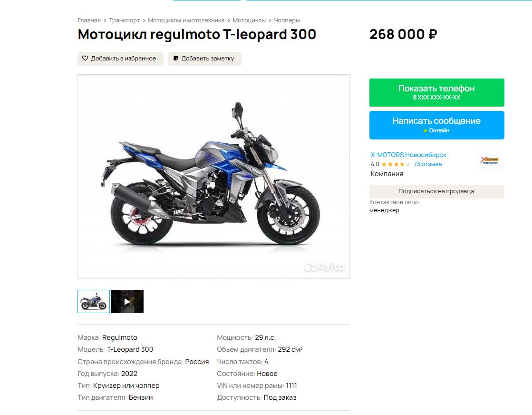The image size is (532, 415).
Task: Subscribe via Подписаться на продавца
Action: tap(436, 191)
